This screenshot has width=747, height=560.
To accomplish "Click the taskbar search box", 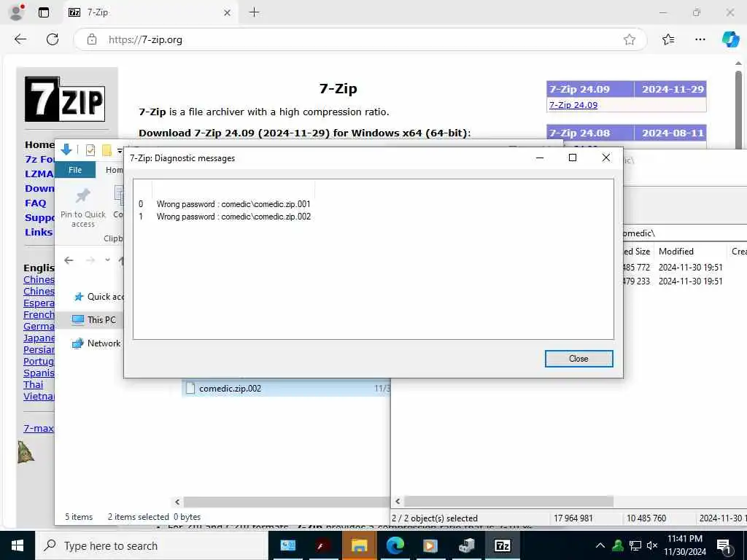I will 152,545.
